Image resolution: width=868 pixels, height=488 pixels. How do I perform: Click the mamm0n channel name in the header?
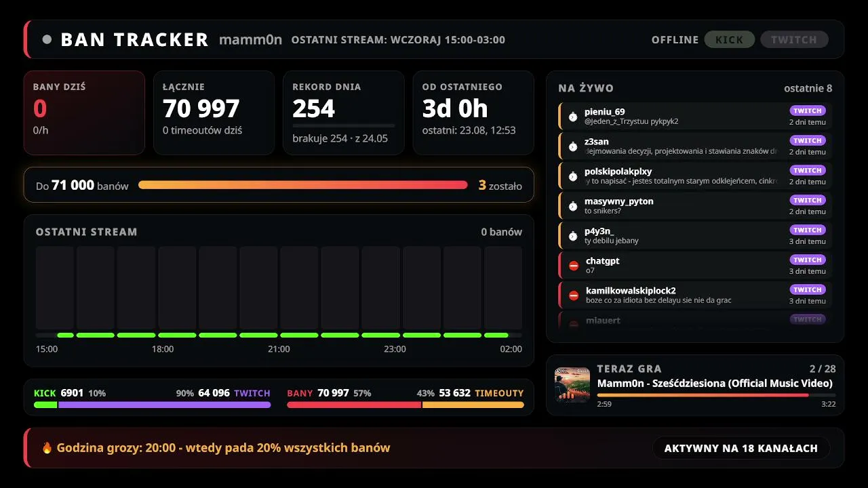(250, 39)
